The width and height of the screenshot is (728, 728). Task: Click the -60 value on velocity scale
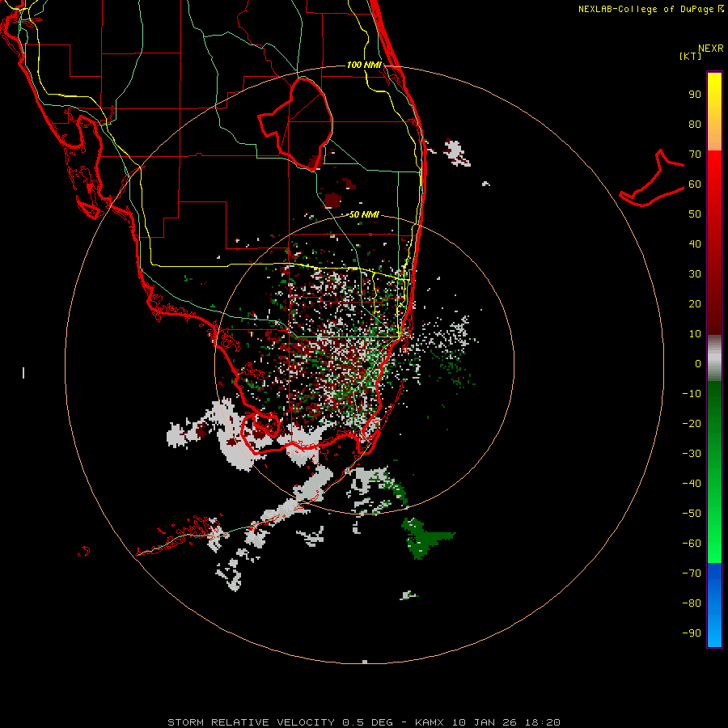click(x=692, y=544)
